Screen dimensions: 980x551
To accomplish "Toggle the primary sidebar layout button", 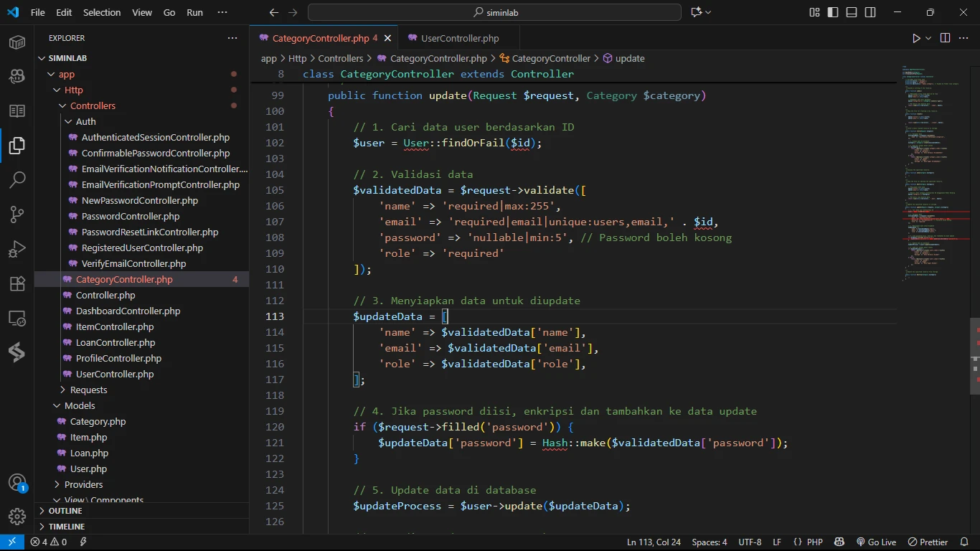I will coord(833,12).
